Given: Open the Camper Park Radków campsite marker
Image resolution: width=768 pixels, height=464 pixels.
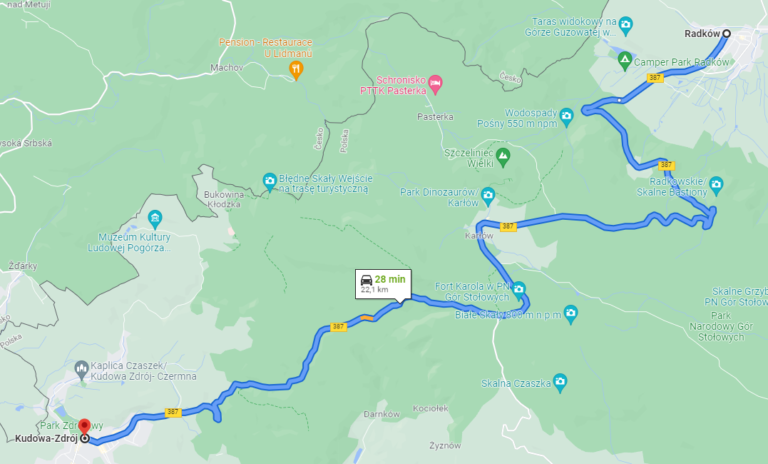Looking at the screenshot, I should 624,61.
